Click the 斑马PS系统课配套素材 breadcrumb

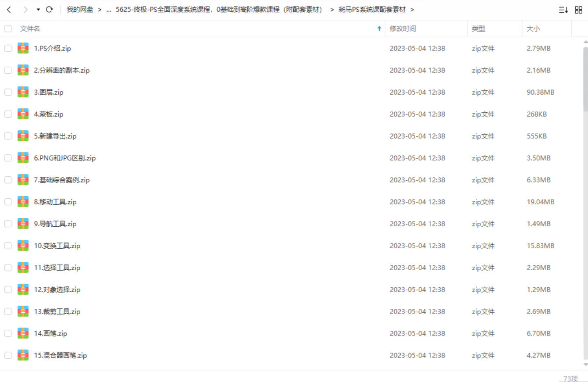372,10
